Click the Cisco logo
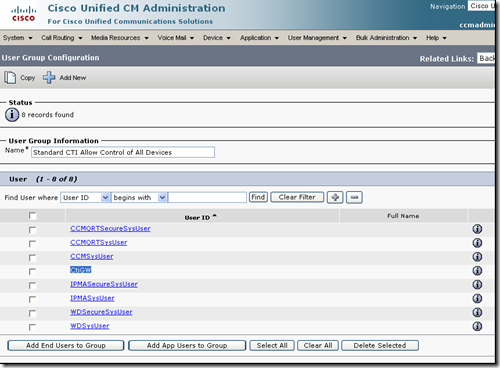 (x=23, y=14)
